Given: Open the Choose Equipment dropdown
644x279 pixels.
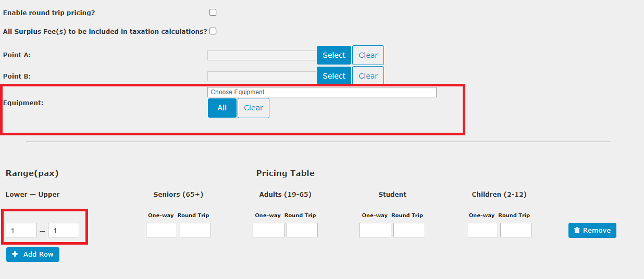Looking at the screenshot, I should click(321, 92).
